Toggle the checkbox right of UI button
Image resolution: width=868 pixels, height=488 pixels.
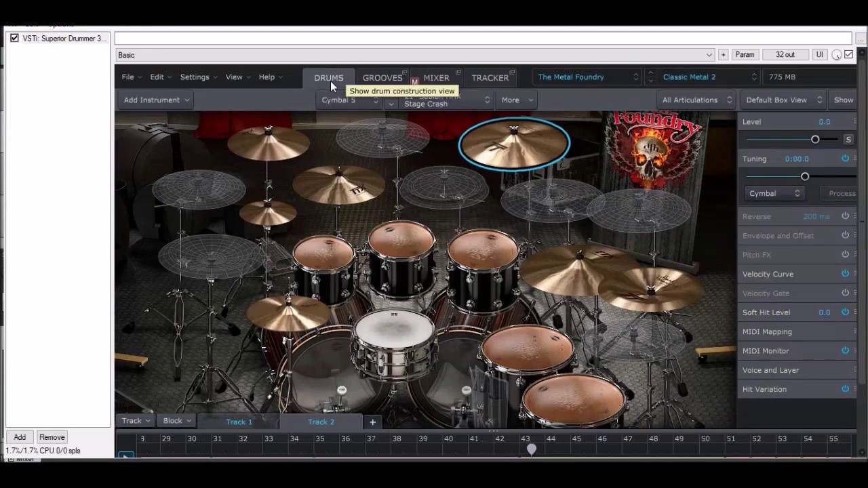pos(848,55)
